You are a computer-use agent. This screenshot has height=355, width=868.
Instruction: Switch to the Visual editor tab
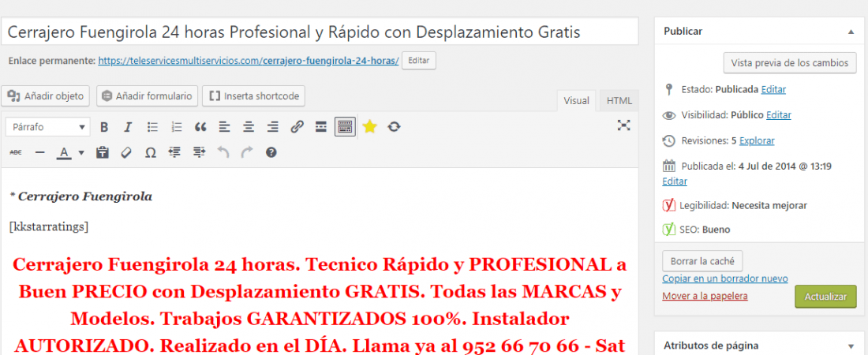coord(576,101)
